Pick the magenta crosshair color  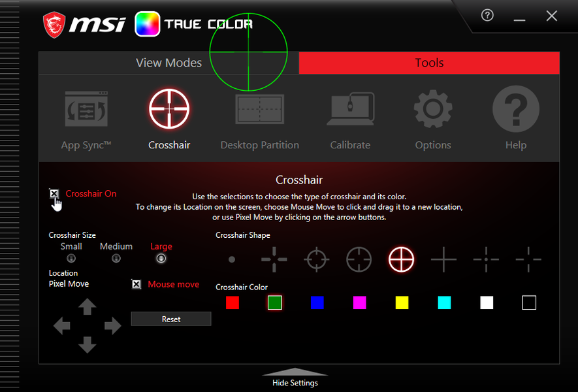pyautogui.click(x=359, y=302)
